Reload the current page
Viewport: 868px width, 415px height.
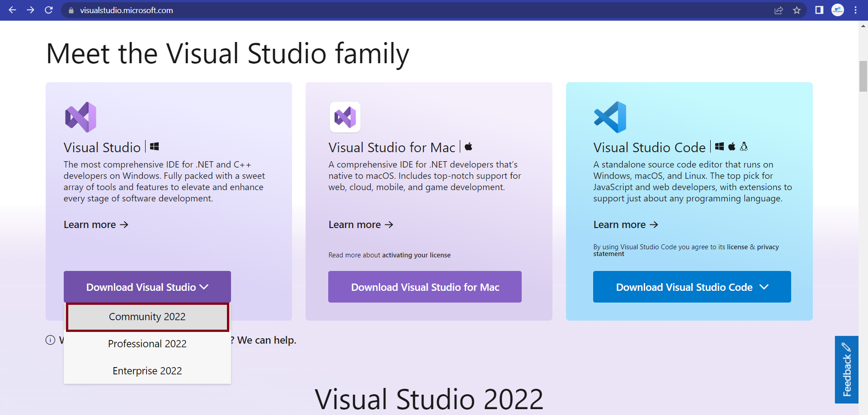coord(49,10)
